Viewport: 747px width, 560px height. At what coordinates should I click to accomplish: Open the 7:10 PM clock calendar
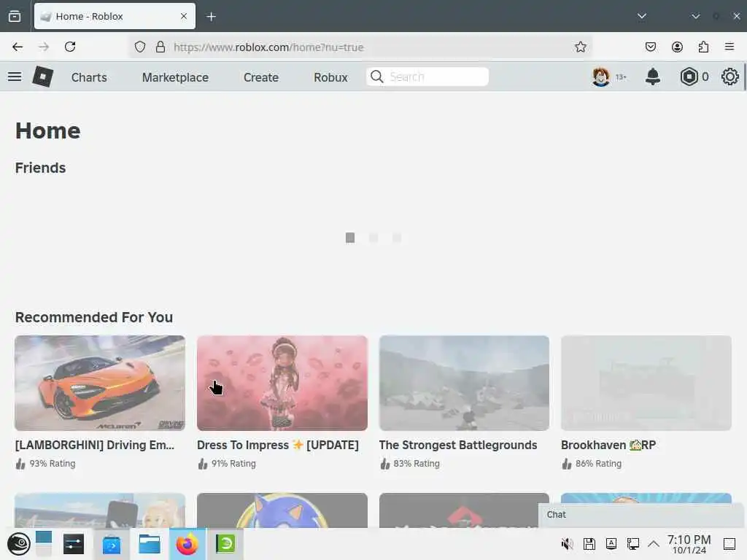point(689,544)
